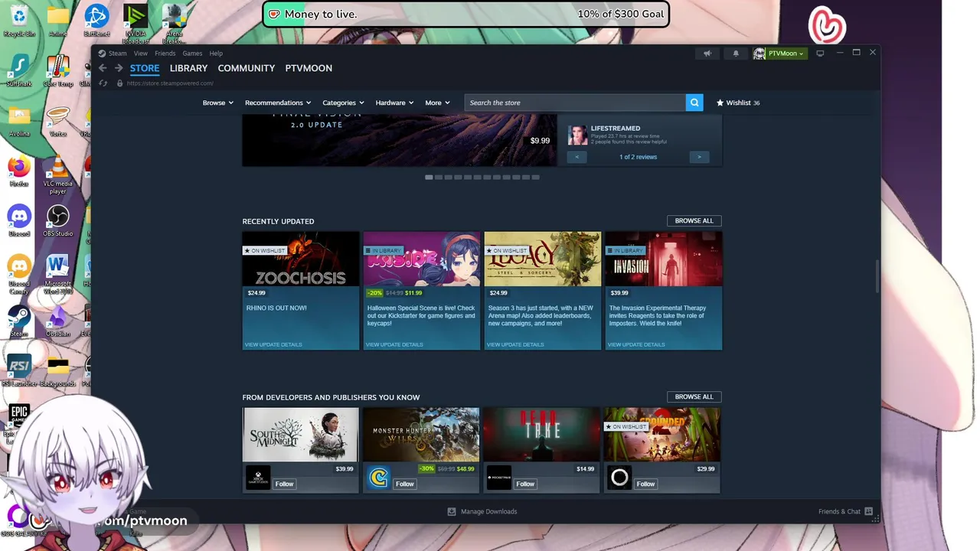Open the RSI Launcher desktop shortcut
980x551 pixels.
tap(19, 370)
